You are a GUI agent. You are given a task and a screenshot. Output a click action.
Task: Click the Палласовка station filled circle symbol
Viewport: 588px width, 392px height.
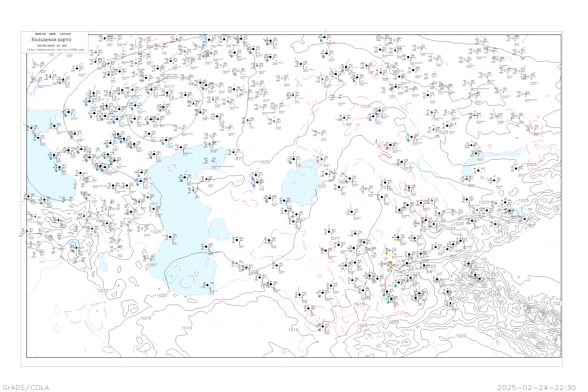point(167,93)
